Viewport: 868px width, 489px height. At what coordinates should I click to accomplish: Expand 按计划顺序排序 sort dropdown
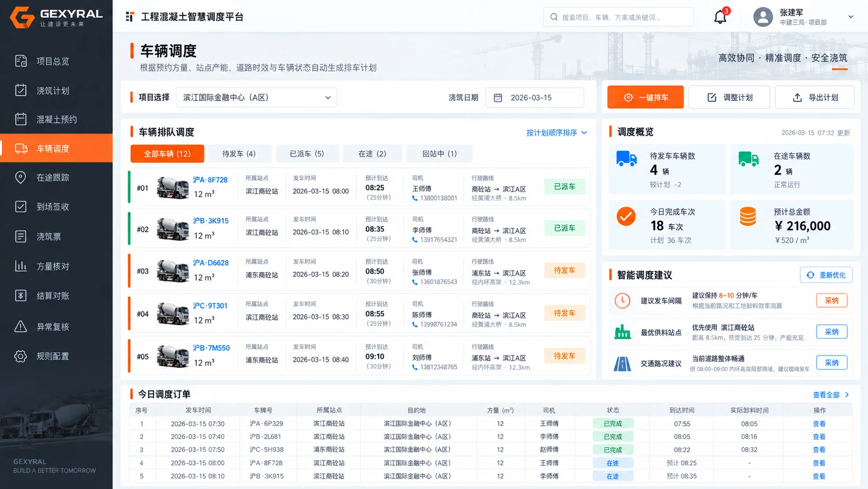click(557, 133)
